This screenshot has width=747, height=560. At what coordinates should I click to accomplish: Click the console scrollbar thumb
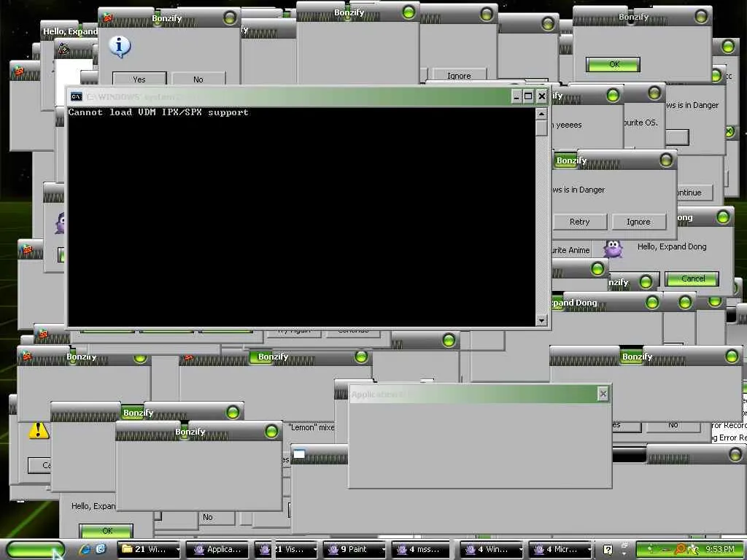(x=541, y=128)
